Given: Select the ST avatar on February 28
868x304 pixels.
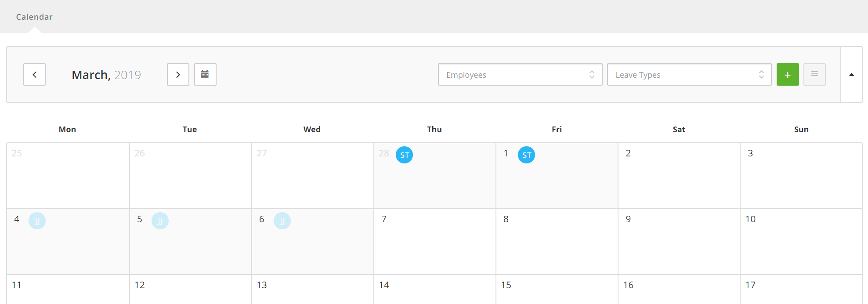Looking at the screenshot, I should tap(404, 155).
